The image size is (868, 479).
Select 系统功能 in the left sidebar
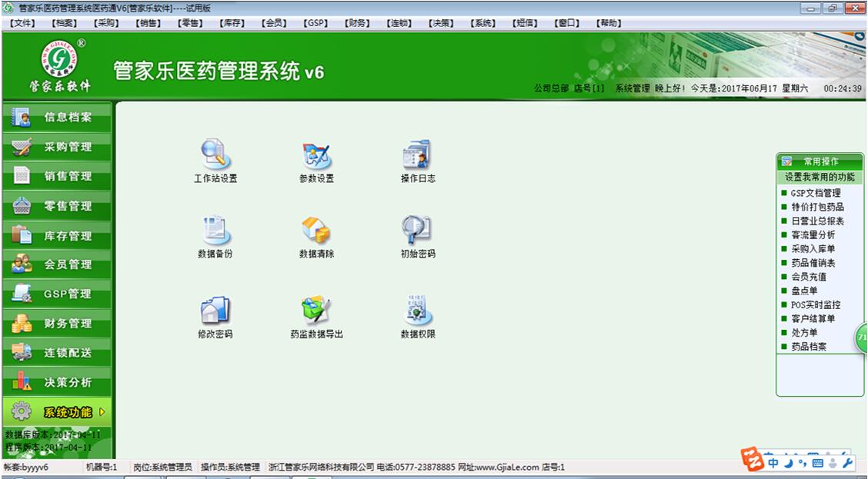coord(57,412)
